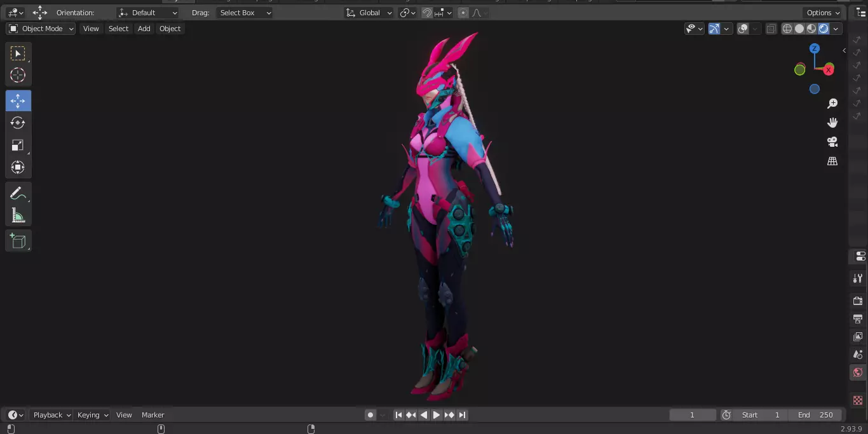Expand gizmo options dropdown arrow
The width and height of the screenshot is (868, 434).
pyautogui.click(x=726, y=29)
